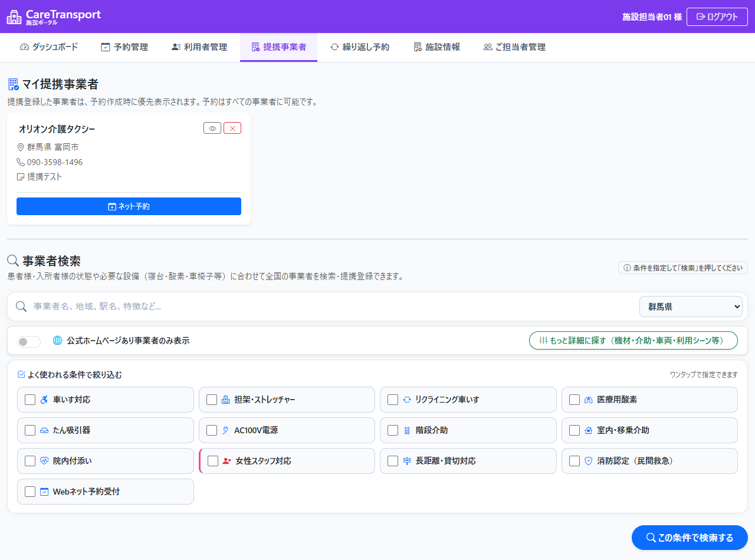This screenshot has height=560, width=755.
Task: Click the calendar icon for Webネット予約受付
Action: [44, 492]
